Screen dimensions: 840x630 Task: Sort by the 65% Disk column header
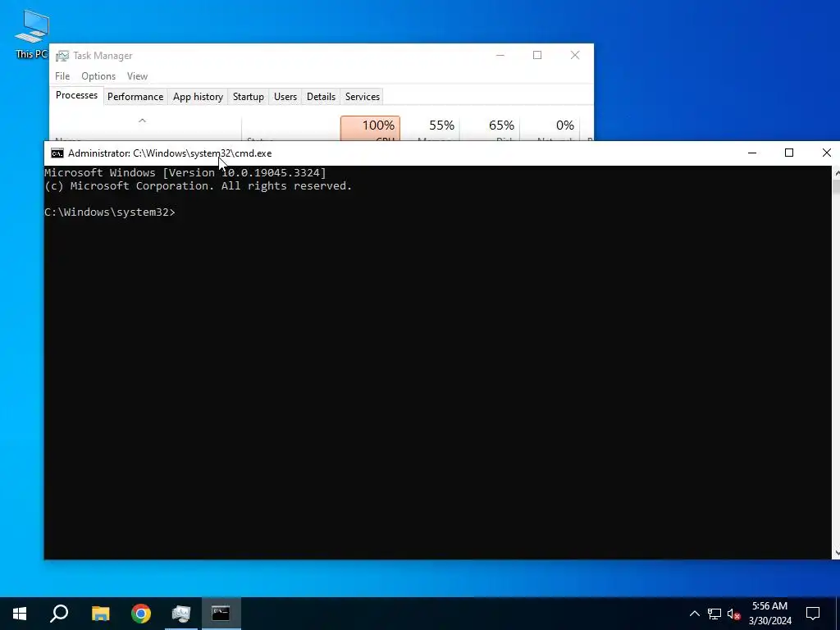click(x=490, y=129)
